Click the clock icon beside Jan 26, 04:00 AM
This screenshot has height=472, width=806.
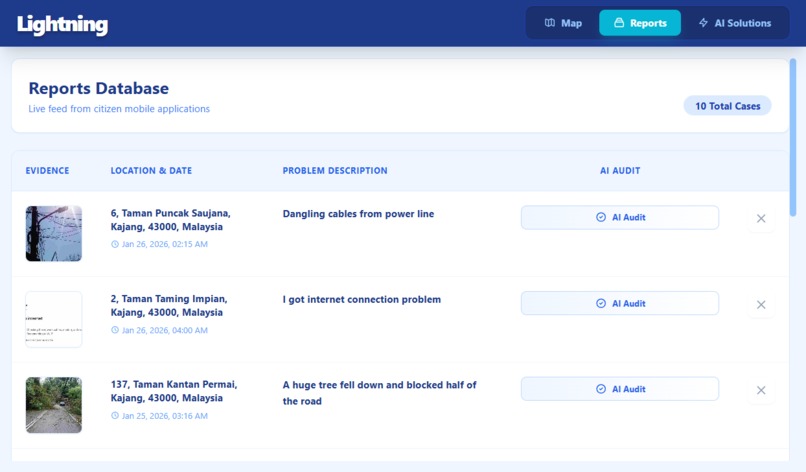(115, 330)
